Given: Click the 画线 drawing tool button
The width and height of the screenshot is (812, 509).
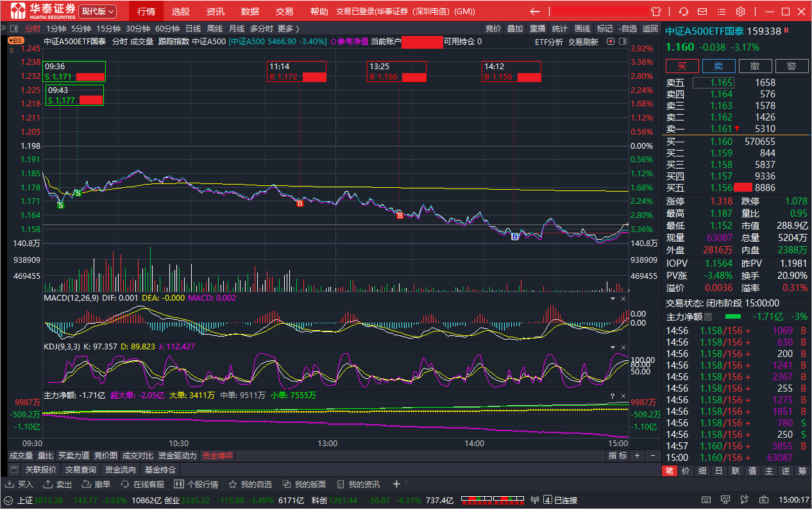Looking at the screenshot, I should tap(582, 28).
